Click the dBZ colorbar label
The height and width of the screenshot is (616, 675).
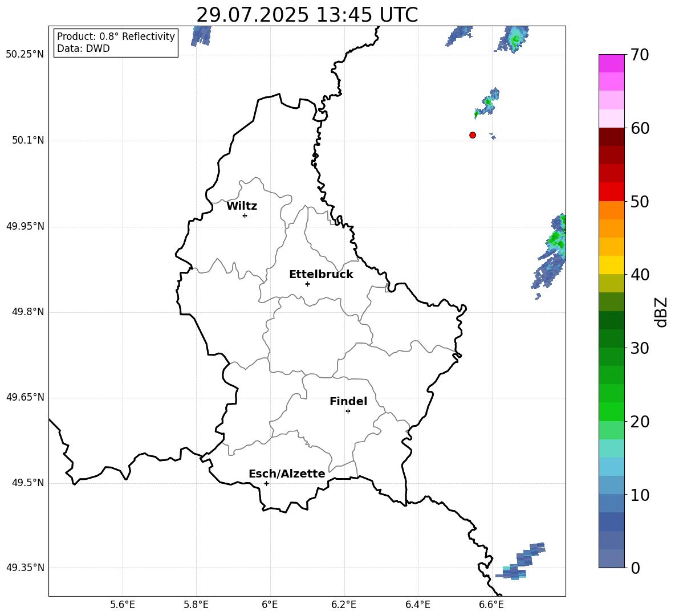click(x=661, y=312)
